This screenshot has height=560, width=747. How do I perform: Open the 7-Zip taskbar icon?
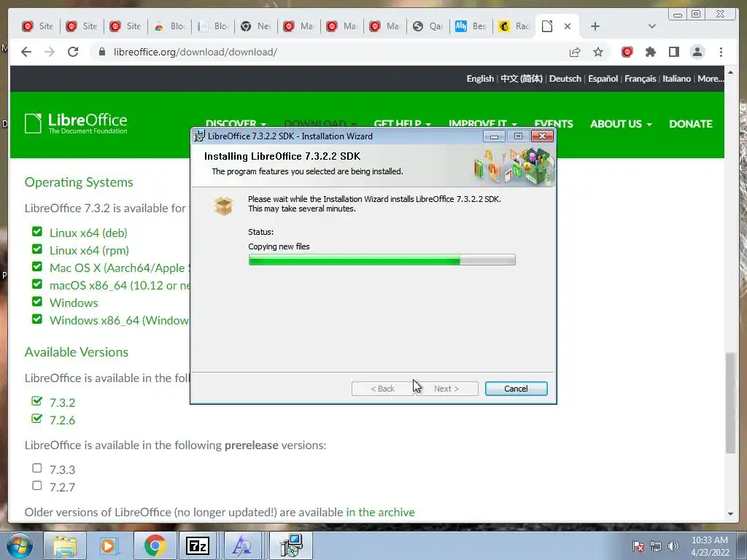point(198,545)
